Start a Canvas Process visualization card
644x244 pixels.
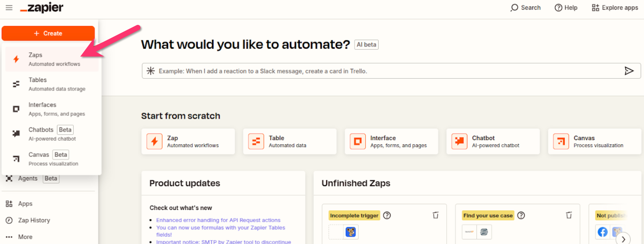(x=594, y=142)
